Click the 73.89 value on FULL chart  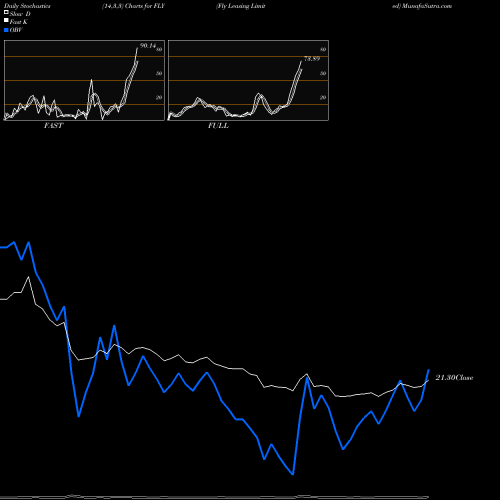[x=312, y=59]
